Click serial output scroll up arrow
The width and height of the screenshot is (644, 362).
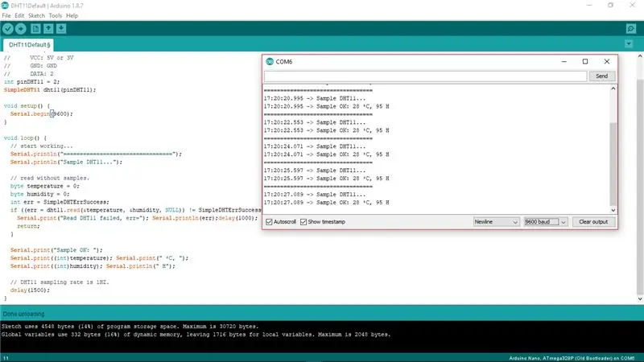(613, 88)
